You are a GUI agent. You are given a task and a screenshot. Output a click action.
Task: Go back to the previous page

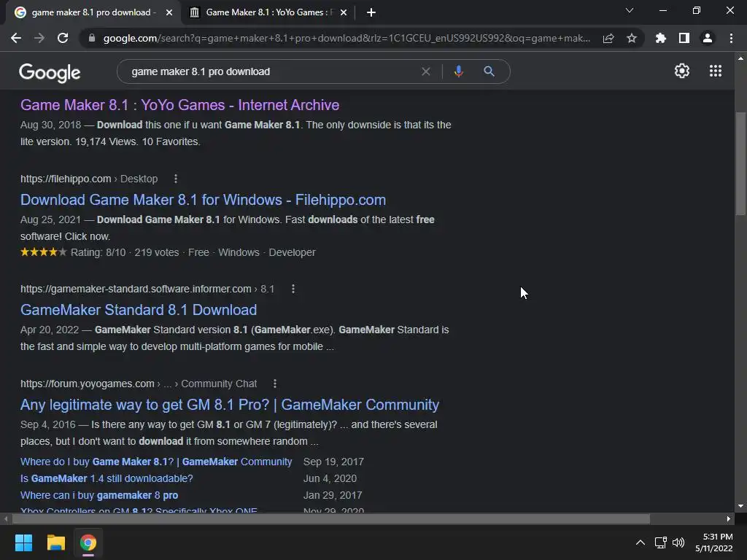(x=16, y=38)
